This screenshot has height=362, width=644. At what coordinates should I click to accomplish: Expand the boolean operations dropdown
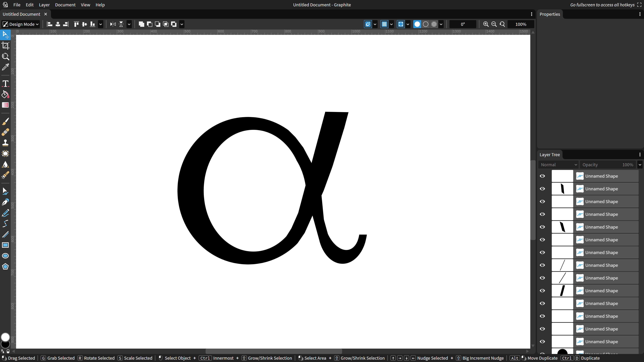coord(182,24)
